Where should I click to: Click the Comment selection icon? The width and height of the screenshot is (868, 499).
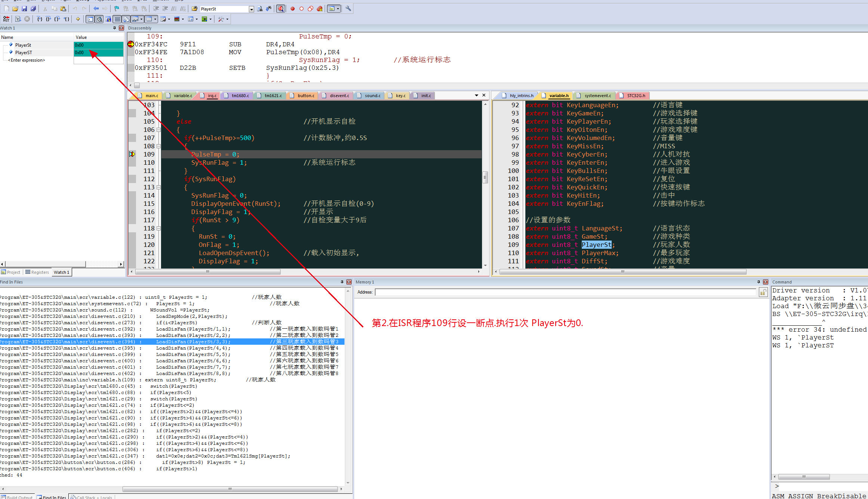(174, 9)
